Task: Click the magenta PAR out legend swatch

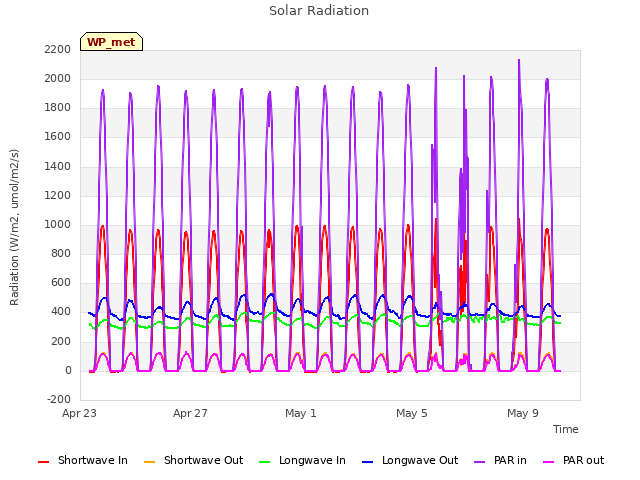Action: click(549, 462)
